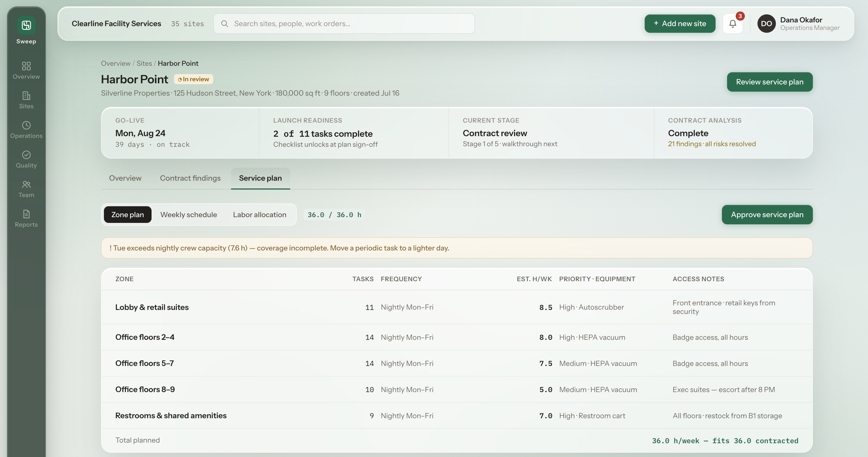
Task: Click the search magnifier icon
Action: pos(224,24)
